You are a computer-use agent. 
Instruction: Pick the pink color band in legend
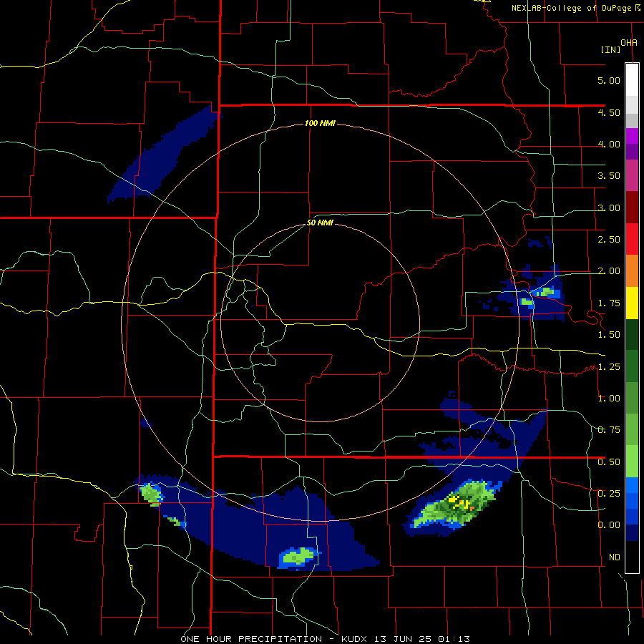click(632, 176)
